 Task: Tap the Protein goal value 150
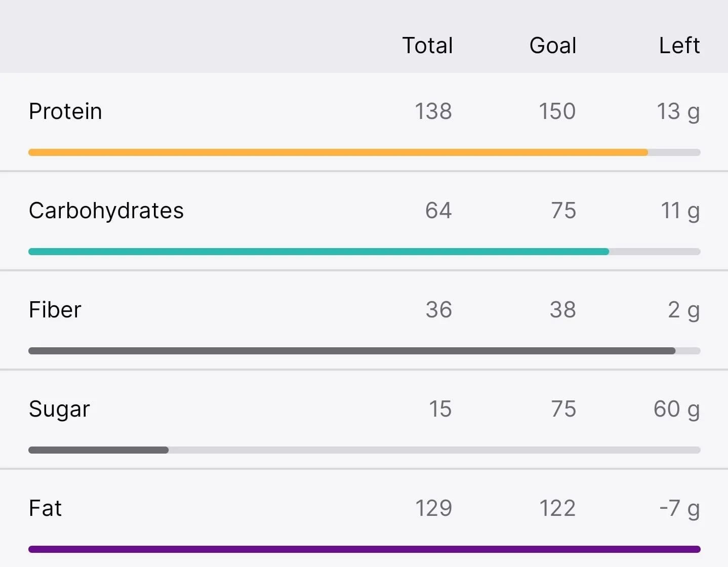pyautogui.click(x=557, y=111)
